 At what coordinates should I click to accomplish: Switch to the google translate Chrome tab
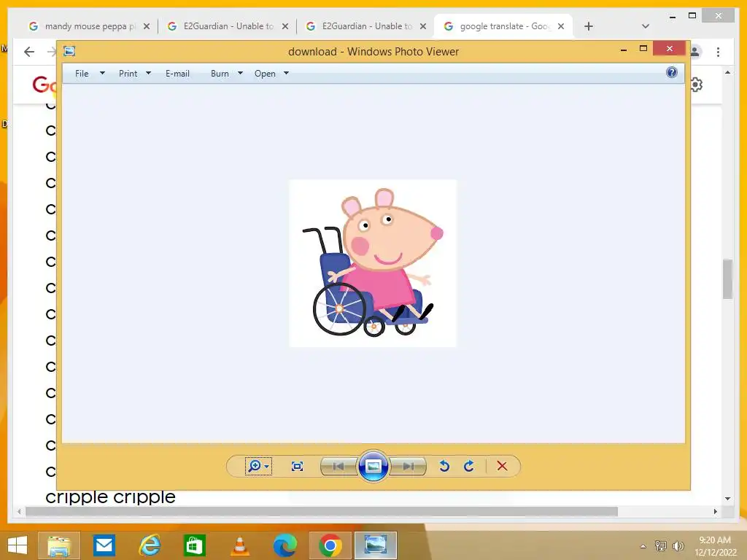503,26
